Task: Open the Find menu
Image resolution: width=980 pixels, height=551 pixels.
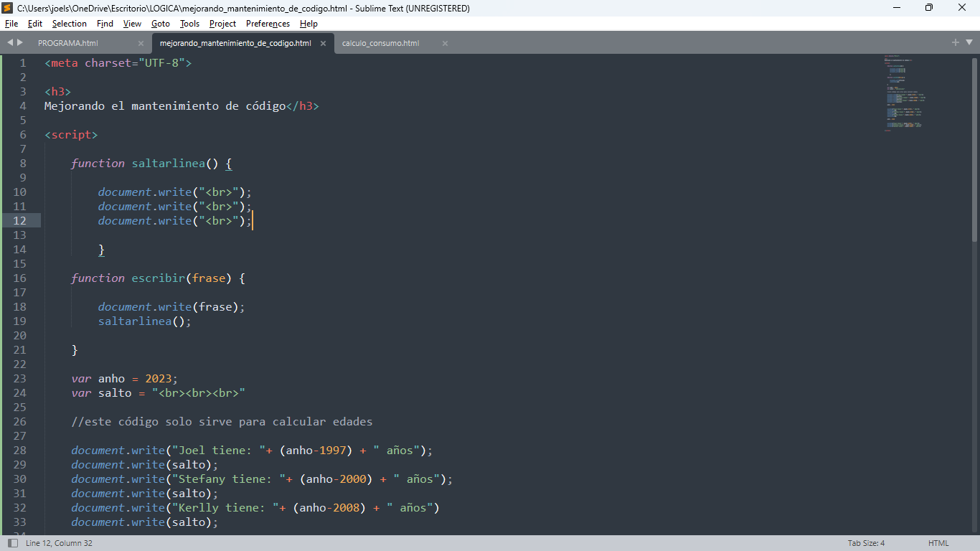Action: click(x=105, y=24)
